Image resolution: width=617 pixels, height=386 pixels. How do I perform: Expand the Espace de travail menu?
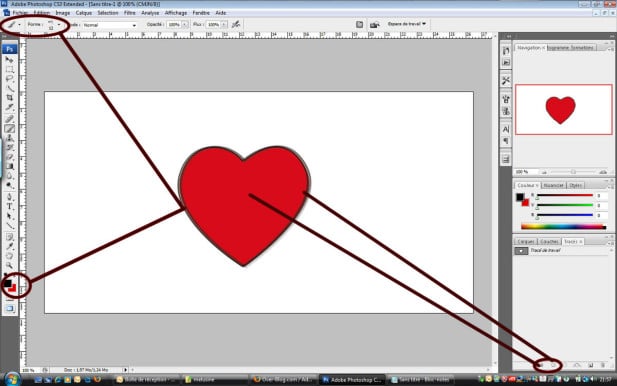[406, 24]
